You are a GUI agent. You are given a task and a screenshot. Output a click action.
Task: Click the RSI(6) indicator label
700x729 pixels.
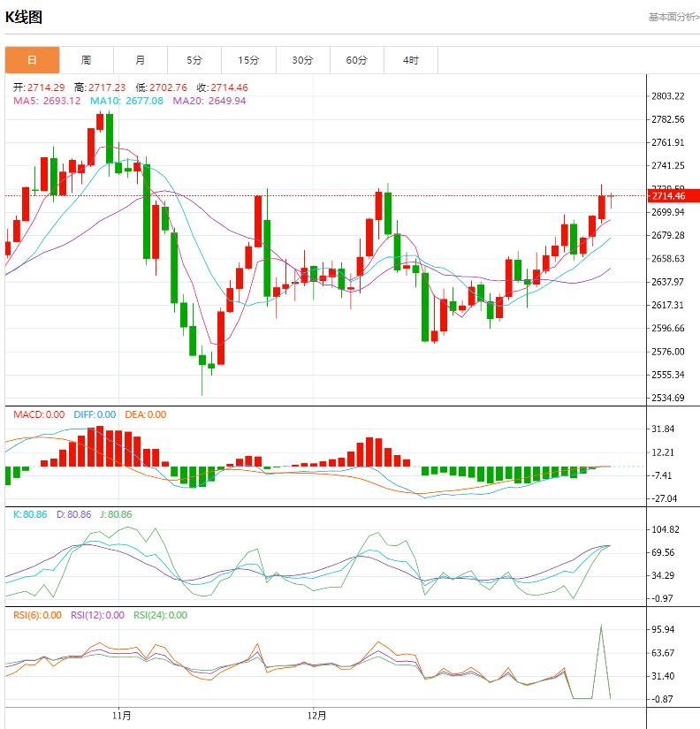tap(36, 615)
